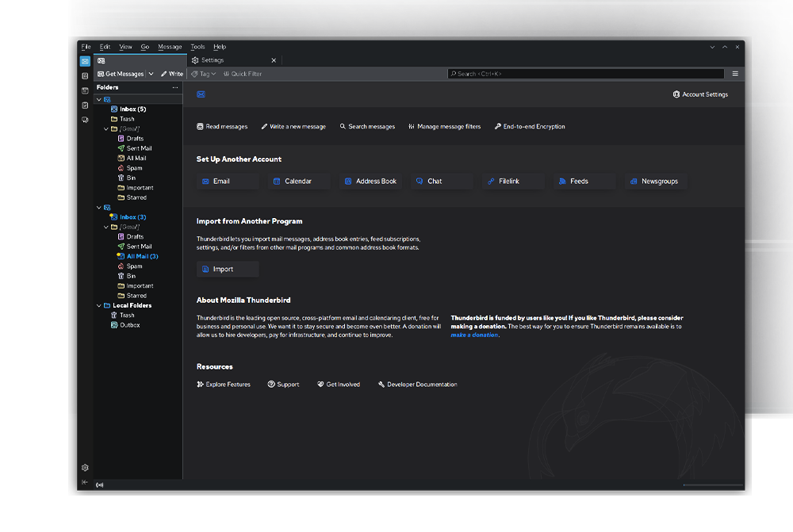Screen dimensions: 793x532
Task: Open the Message menu
Action: point(170,47)
